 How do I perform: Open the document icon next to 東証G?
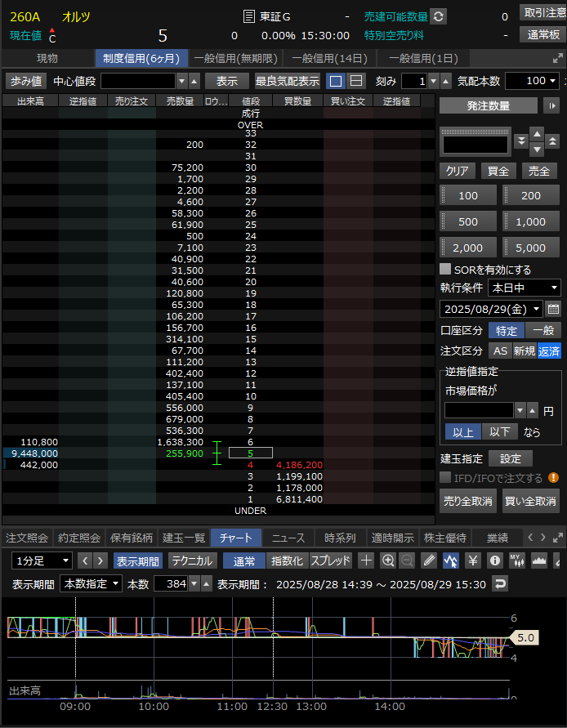[x=249, y=17]
